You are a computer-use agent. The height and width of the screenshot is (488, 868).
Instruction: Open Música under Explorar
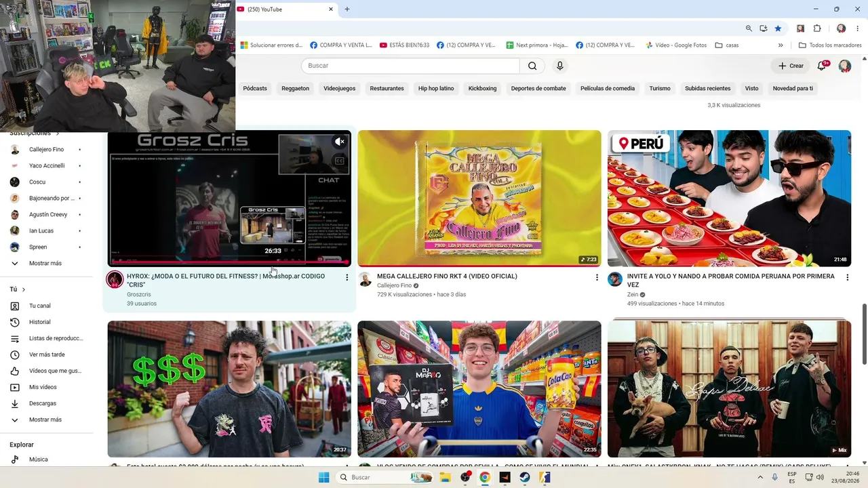[x=39, y=460]
